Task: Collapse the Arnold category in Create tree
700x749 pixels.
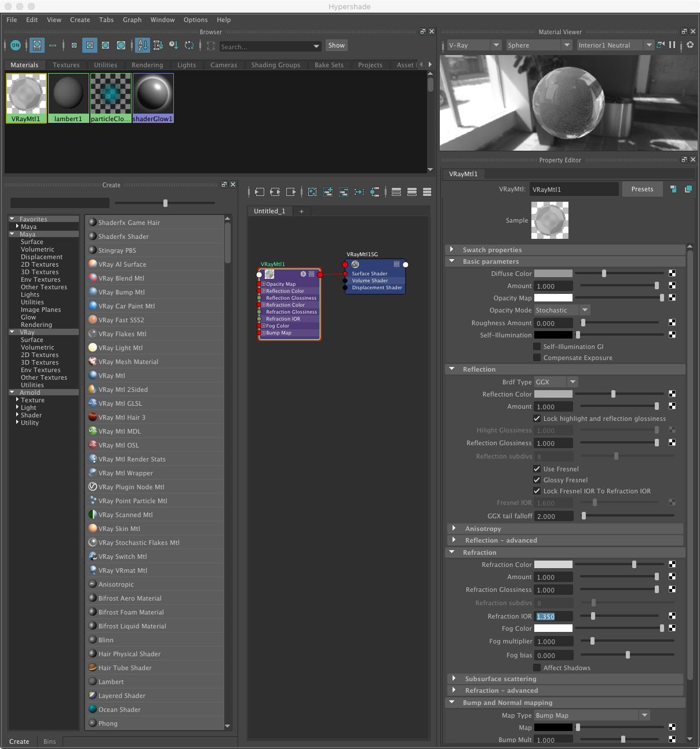Action: (13, 392)
